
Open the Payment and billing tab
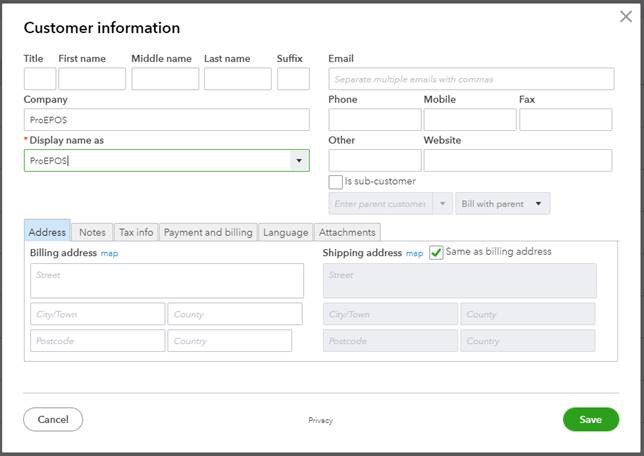208,232
